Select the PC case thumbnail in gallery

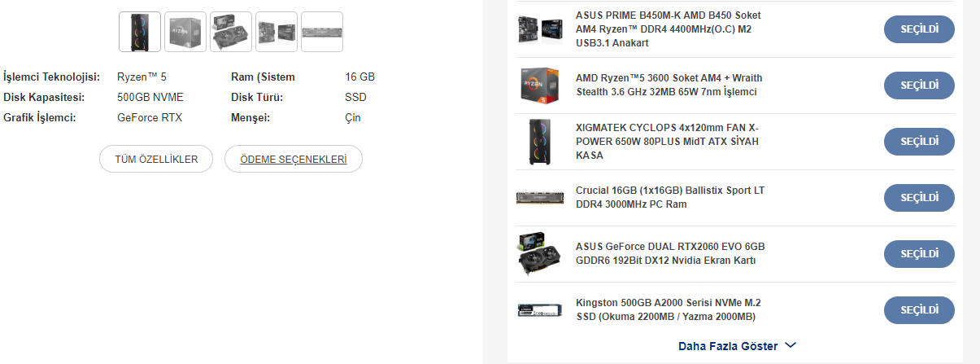click(x=140, y=32)
